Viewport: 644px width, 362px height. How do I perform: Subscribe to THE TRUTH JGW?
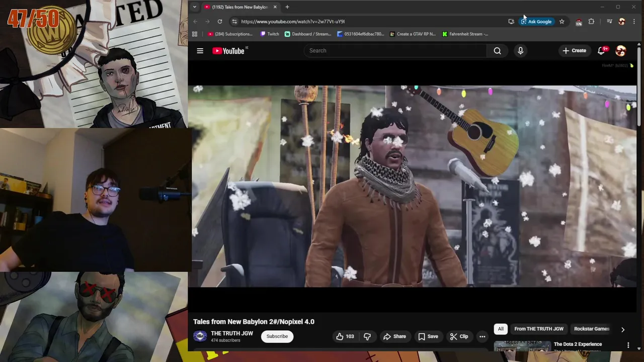277,336
